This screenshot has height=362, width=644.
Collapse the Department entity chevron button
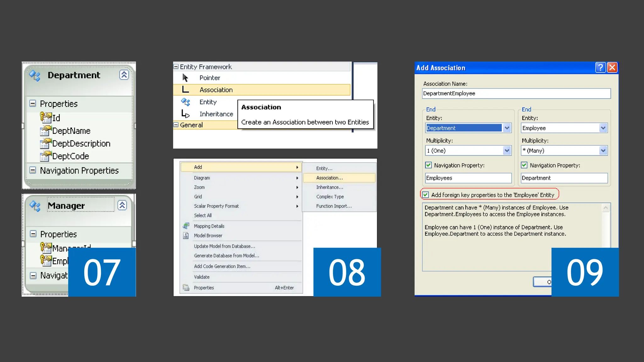(124, 75)
